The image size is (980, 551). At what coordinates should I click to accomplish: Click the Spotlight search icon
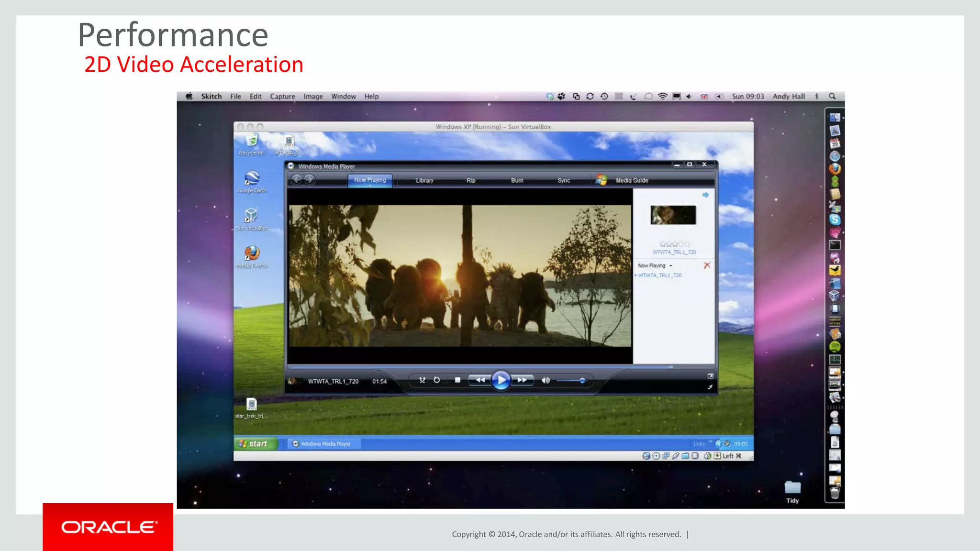(832, 96)
